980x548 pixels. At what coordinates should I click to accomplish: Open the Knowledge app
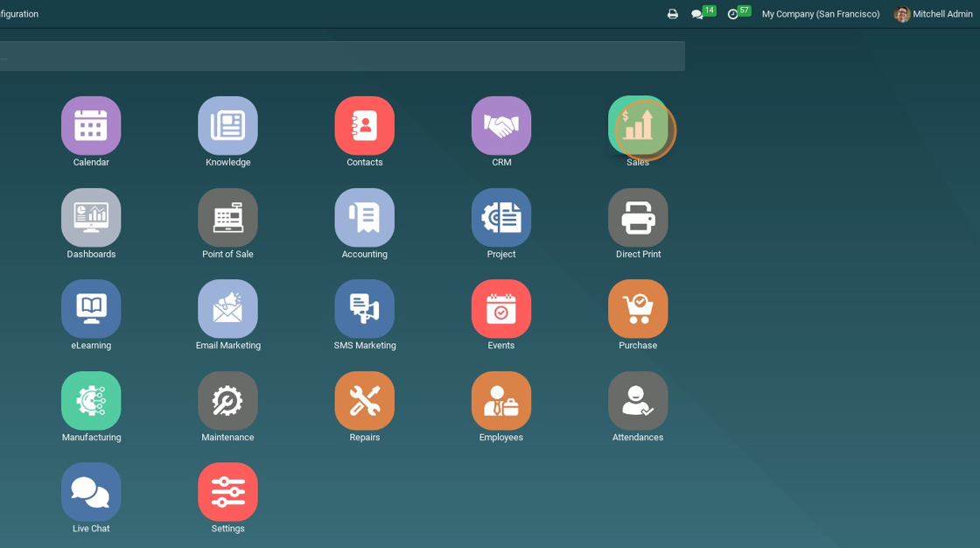[x=228, y=126]
